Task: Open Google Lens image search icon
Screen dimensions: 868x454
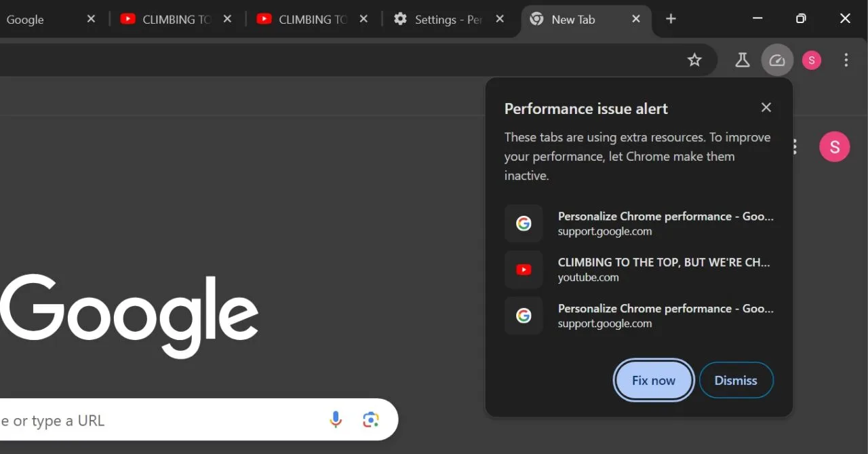Action: click(370, 420)
